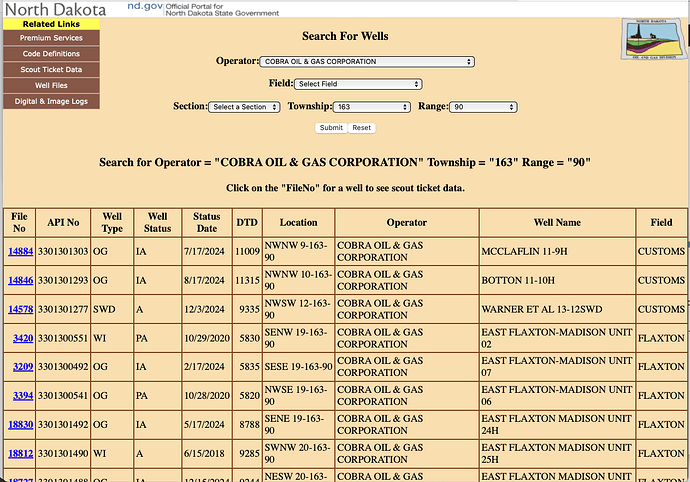This screenshot has width=690, height=482.
Task: Click location NWNW 9-163-90
Action: [296, 251]
